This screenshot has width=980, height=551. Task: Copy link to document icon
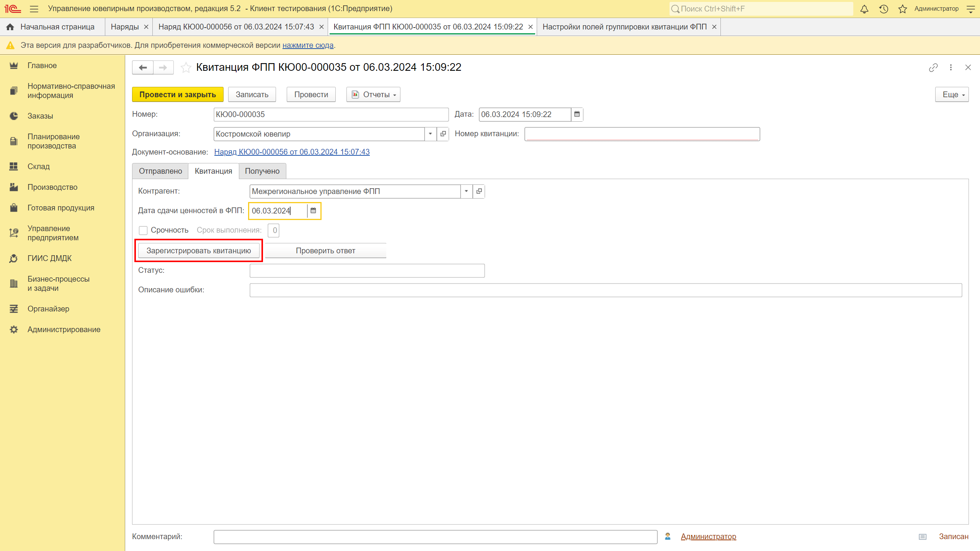[x=933, y=68]
